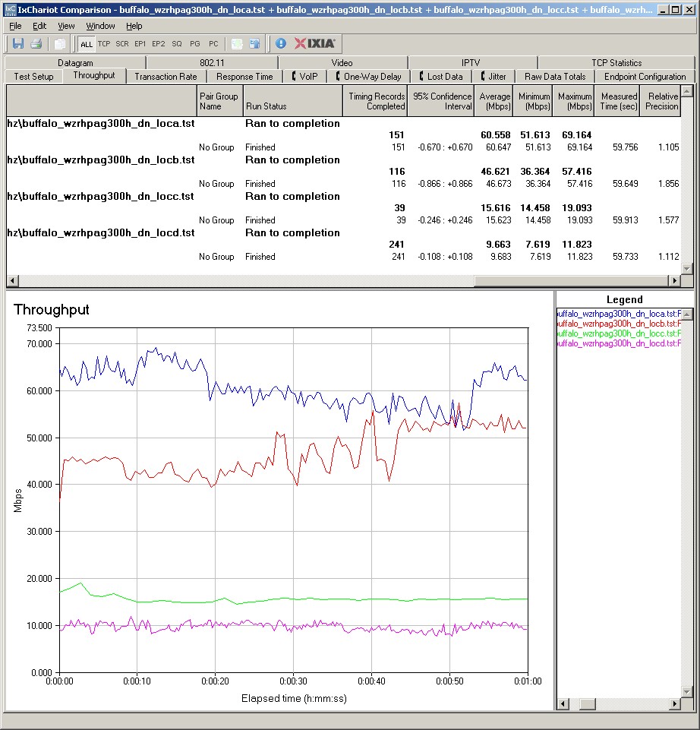Click the Copy icon in toolbar
Viewport: 700px width, 730px height.
click(x=59, y=44)
